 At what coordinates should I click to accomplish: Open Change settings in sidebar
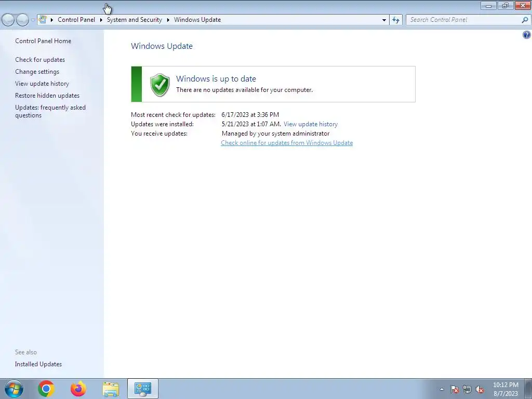tap(37, 72)
